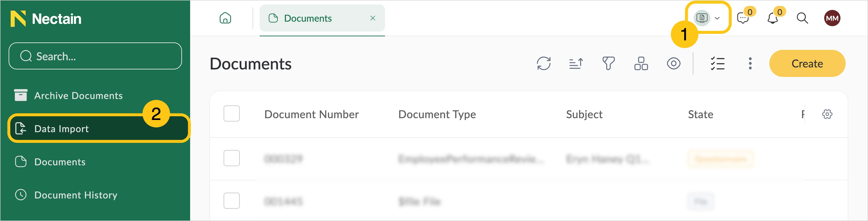Click the yellow Create button
The height and width of the screenshot is (221, 868).
(807, 64)
